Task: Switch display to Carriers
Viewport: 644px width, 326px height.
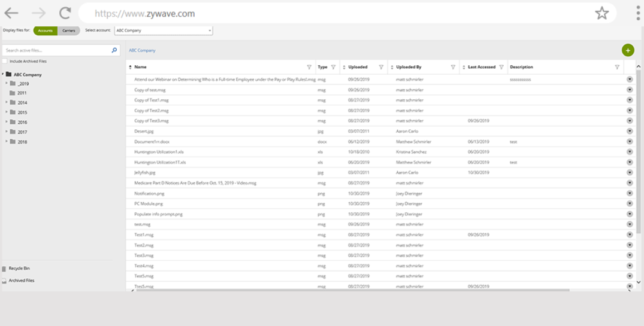Action: pos(69,31)
